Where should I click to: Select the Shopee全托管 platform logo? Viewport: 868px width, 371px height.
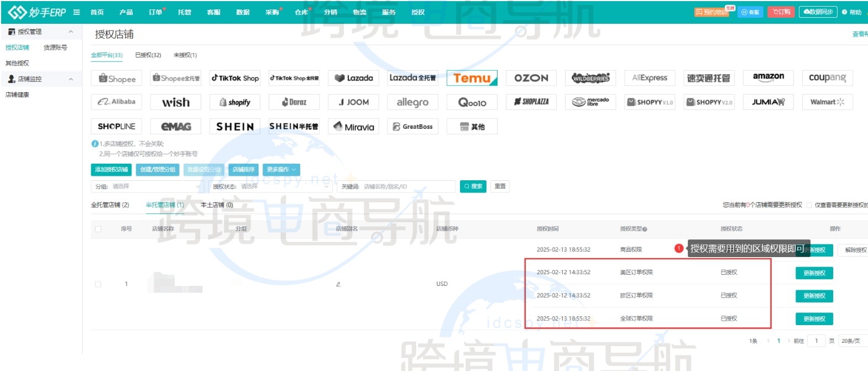[x=176, y=78]
